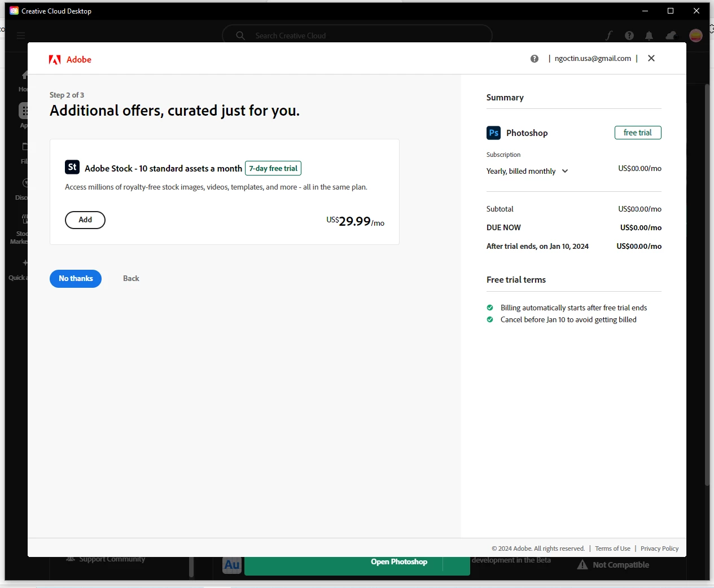Click the Photoshop Ps icon in Summary
This screenshot has width=714, height=588.
point(493,133)
